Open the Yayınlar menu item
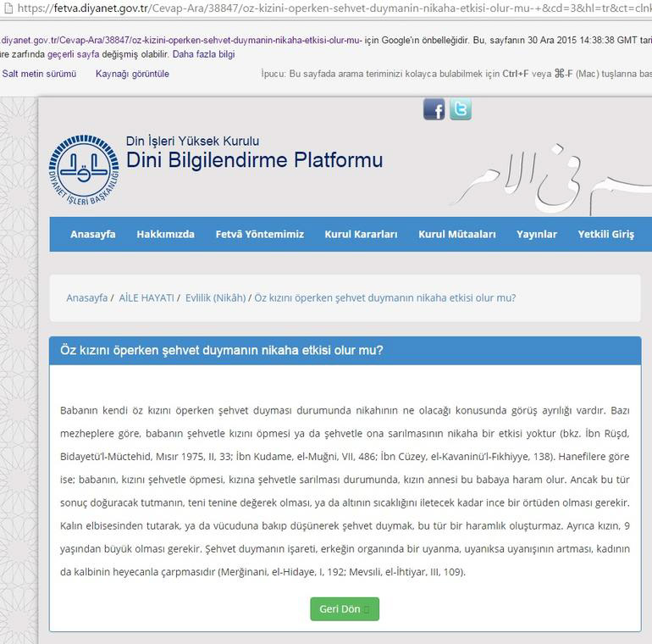Image resolution: width=652 pixels, height=644 pixels. (536, 234)
